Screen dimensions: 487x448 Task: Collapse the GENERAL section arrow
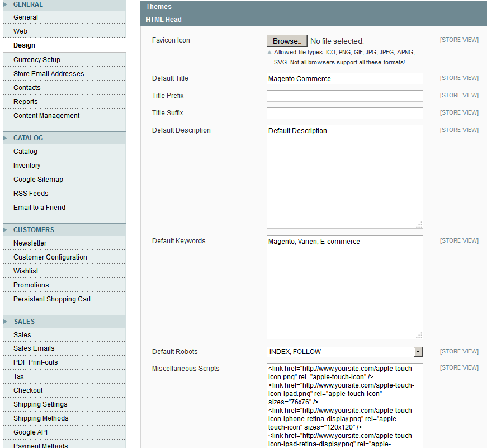(x=6, y=4)
